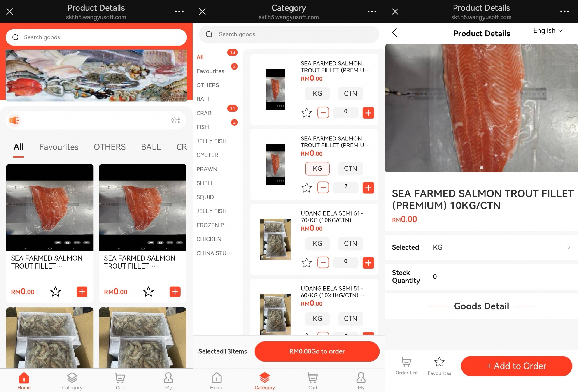Add first home salmon fillet with plus icon

(x=82, y=292)
